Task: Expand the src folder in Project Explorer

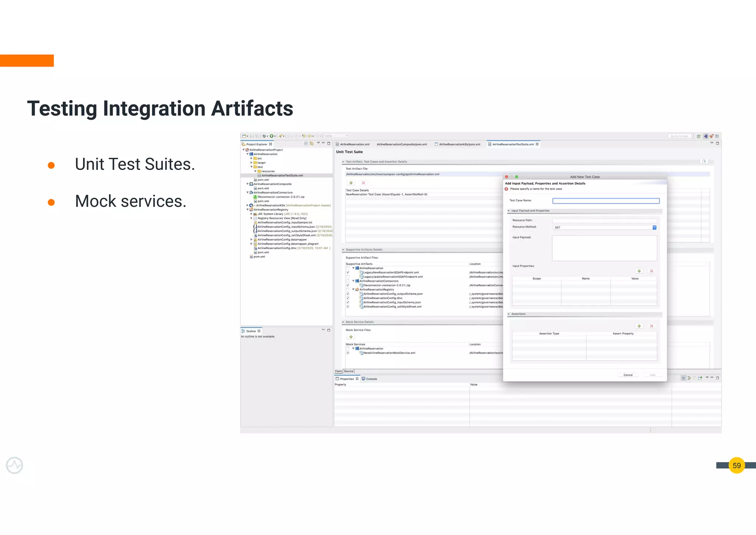Action: pyautogui.click(x=251, y=159)
